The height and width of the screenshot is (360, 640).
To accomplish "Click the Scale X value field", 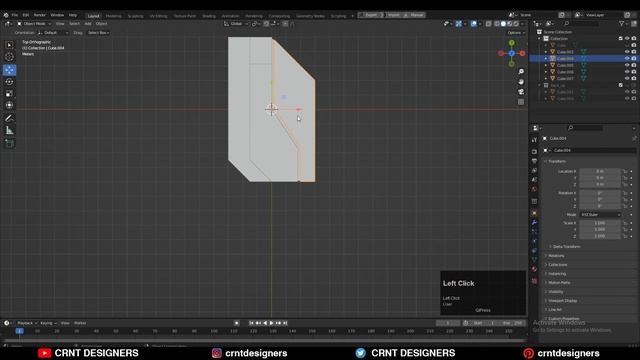I will pyautogui.click(x=600, y=223).
